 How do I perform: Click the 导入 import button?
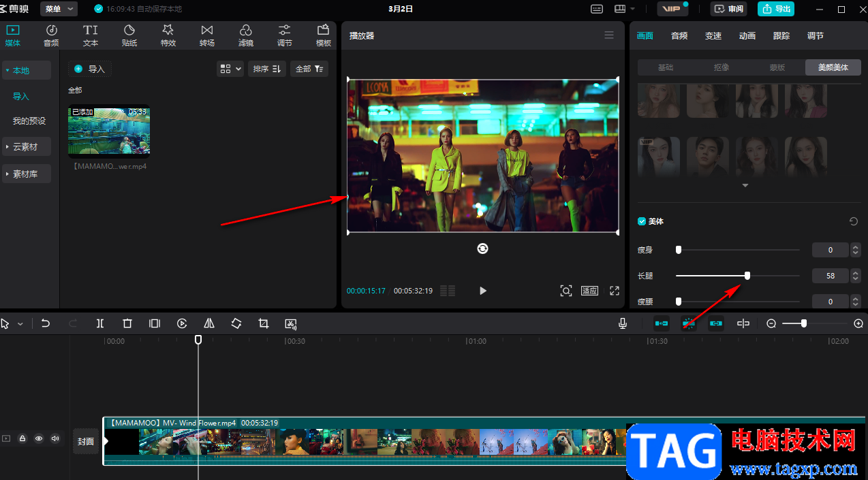coord(90,69)
